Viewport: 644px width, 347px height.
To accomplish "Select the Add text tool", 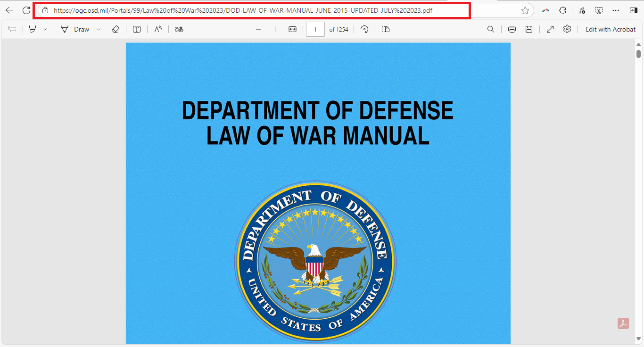I will point(137,29).
